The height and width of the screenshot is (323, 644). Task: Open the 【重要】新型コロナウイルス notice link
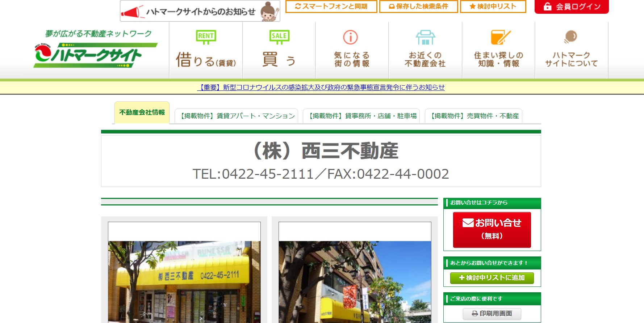pyautogui.click(x=321, y=87)
